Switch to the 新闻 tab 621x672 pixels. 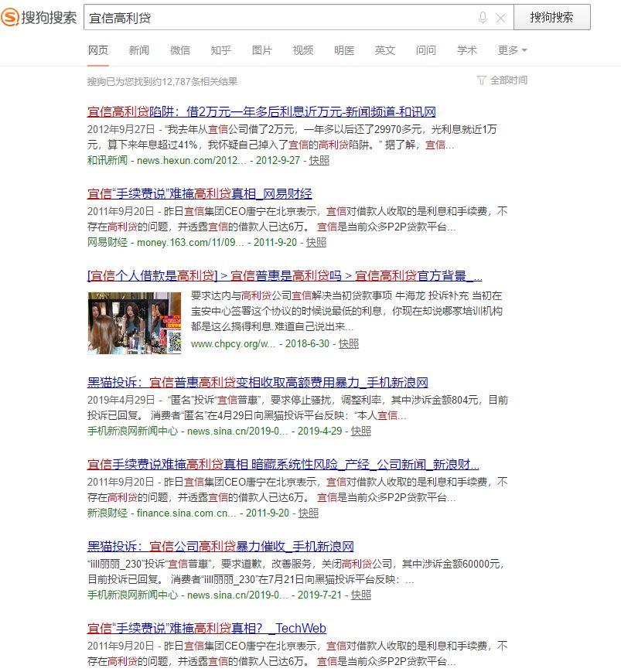pos(139,50)
